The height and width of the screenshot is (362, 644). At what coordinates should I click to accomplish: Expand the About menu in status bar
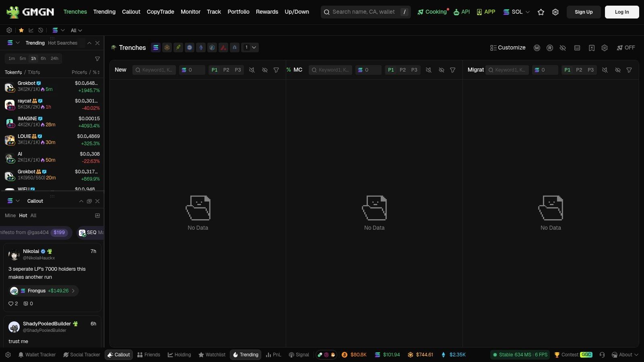[x=625, y=355]
